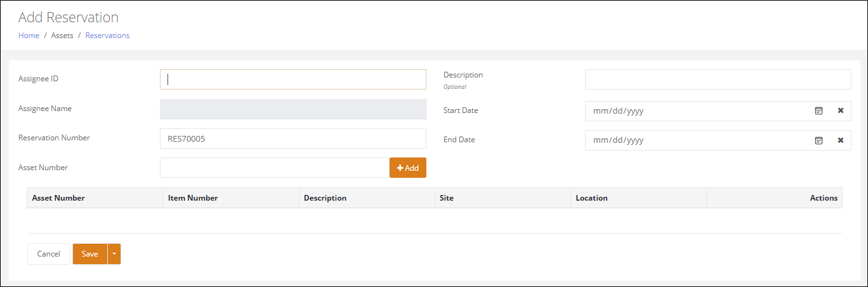
Task: Open the End Date calendar picker icon
Action: (x=819, y=140)
